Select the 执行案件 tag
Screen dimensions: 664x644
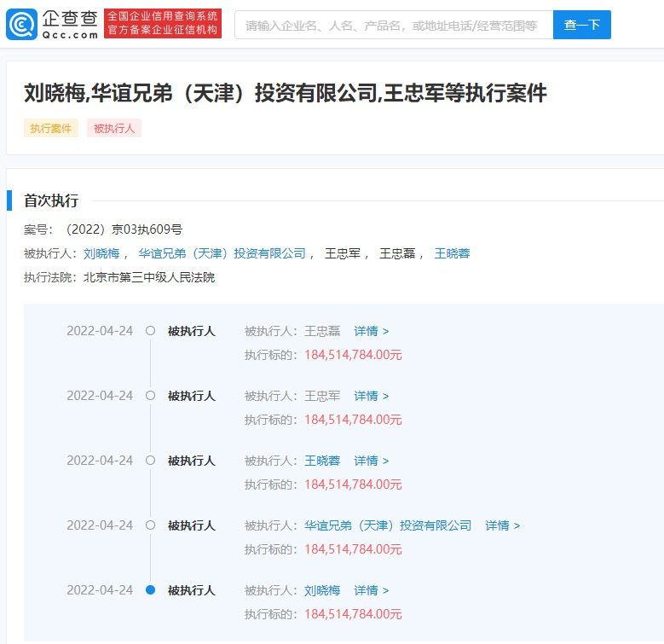(51, 128)
